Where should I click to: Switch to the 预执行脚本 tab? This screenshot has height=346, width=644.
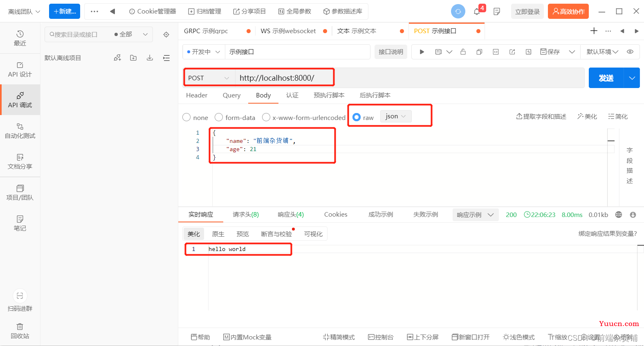[x=329, y=95]
